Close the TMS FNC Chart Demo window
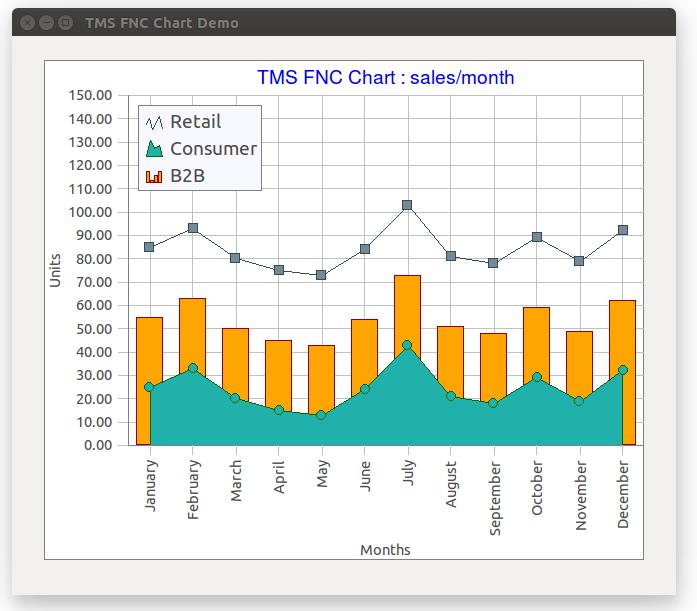The image size is (697, 611). click(x=27, y=22)
